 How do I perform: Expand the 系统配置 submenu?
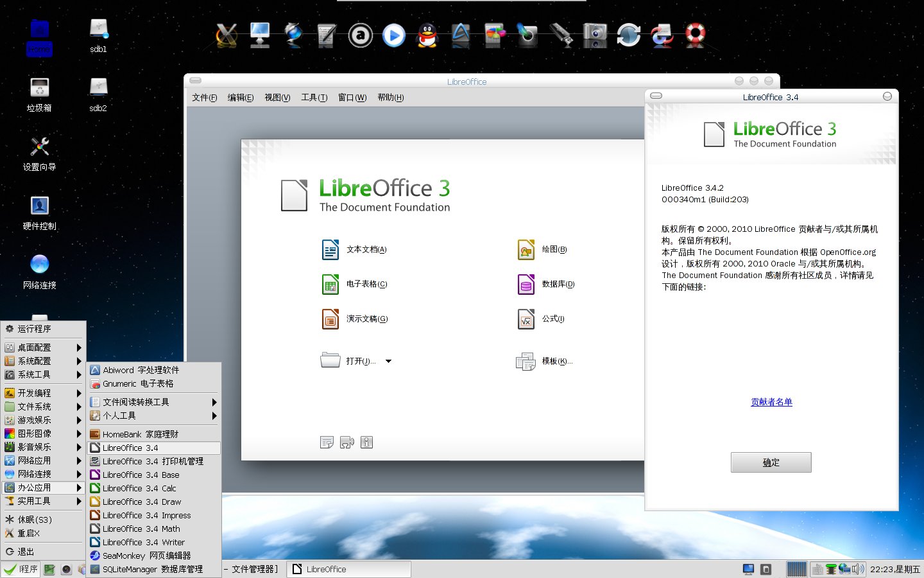pyautogui.click(x=44, y=361)
